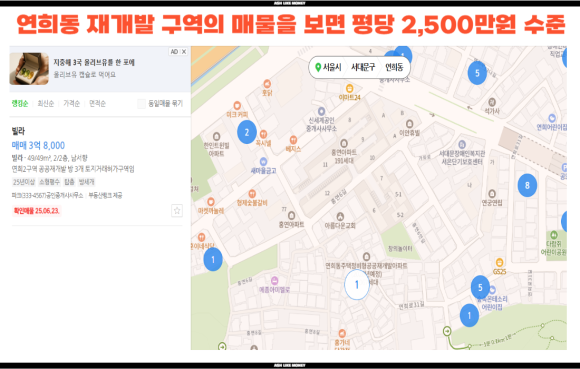Open the 매매 3억 8,000 listing

coord(38,145)
